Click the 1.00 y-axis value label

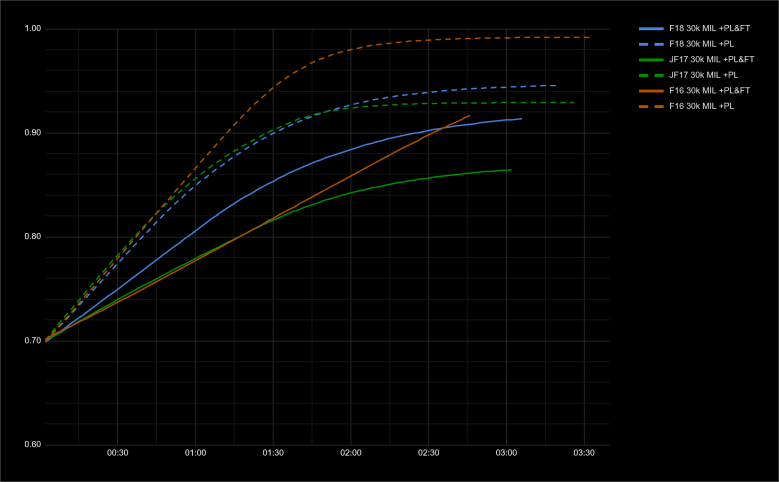(x=33, y=29)
